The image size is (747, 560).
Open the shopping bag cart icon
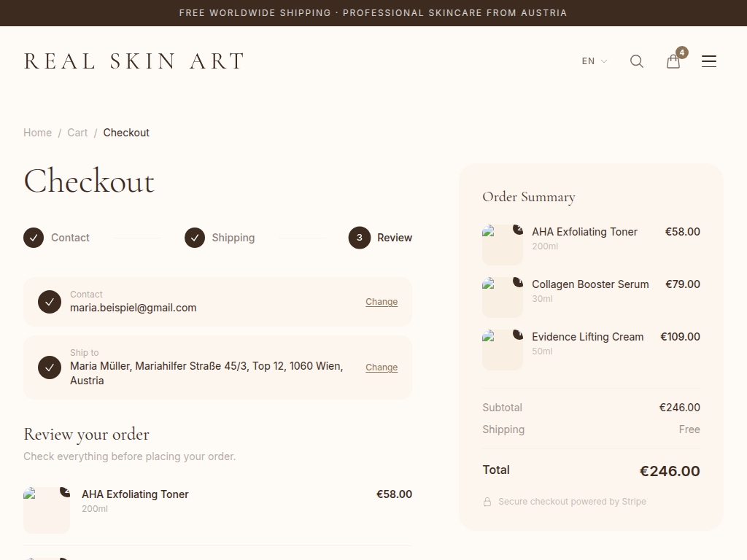pos(673,61)
